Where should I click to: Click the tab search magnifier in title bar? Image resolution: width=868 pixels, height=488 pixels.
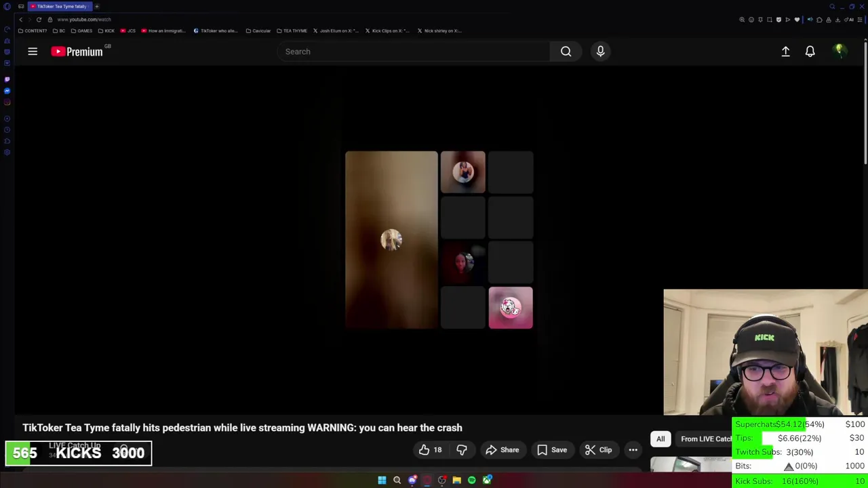(832, 7)
